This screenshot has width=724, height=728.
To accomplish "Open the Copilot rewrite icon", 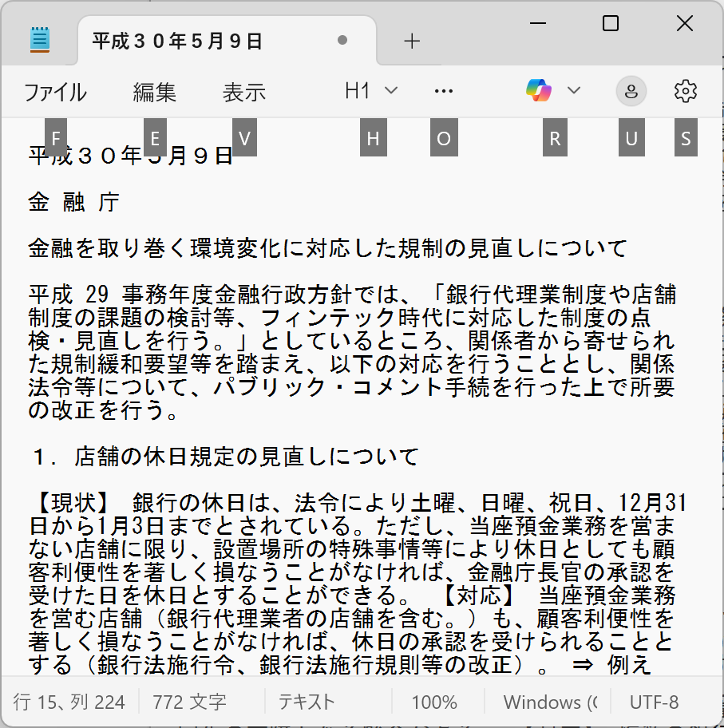I will point(540,91).
